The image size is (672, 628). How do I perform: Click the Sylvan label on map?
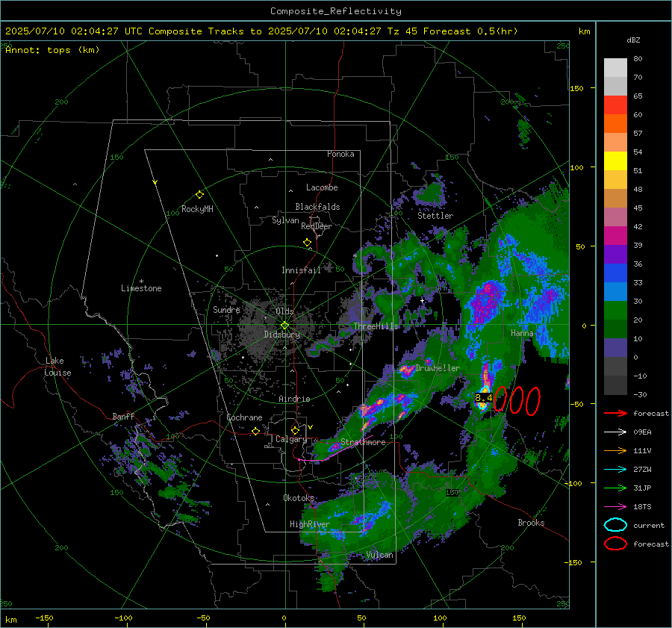tap(285, 220)
